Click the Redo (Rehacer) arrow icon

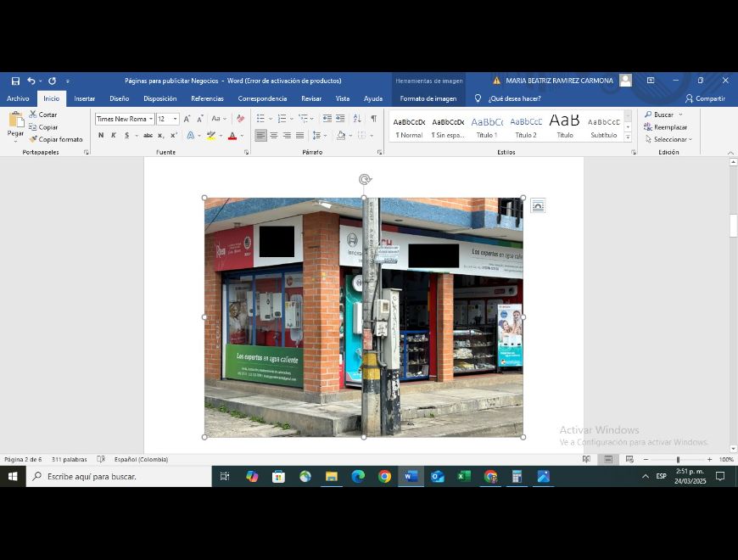tap(53, 81)
